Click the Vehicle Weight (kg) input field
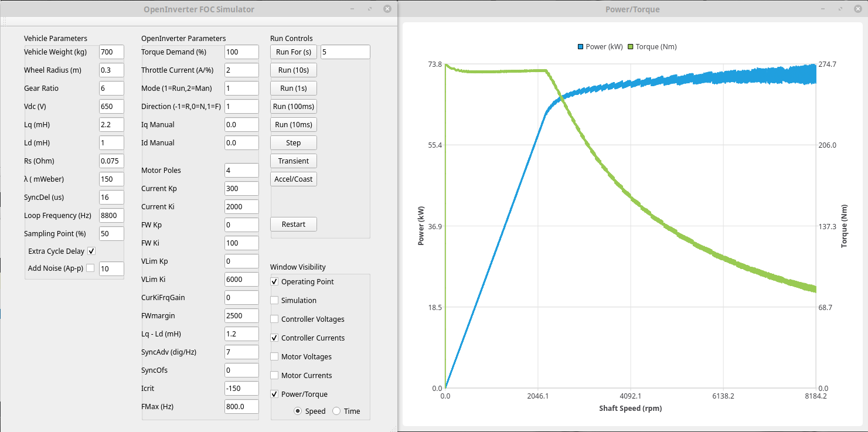Viewport: 868px width, 432px height. 111,52
